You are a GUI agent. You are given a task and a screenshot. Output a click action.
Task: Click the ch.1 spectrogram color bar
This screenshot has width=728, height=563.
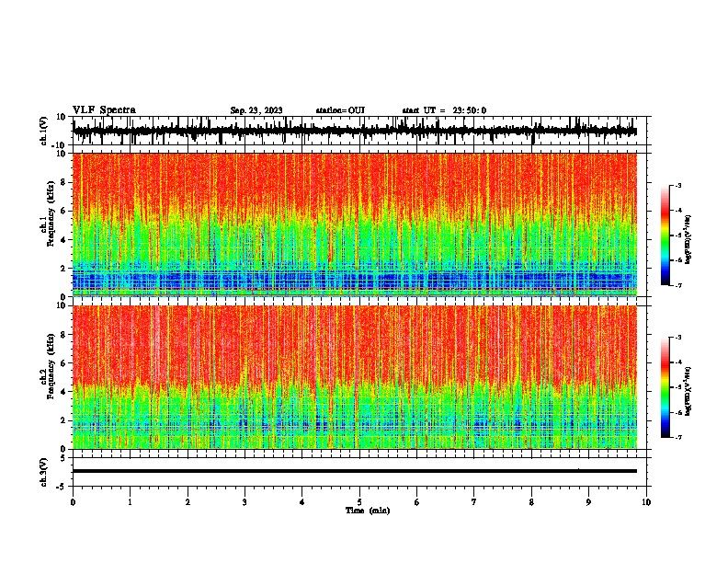(x=665, y=236)
